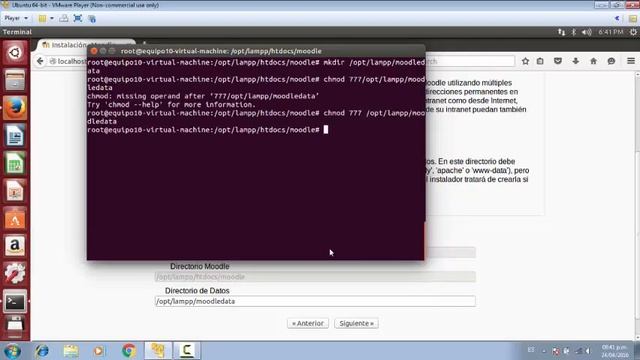The height and width of the screenshot is (360, 640).
Task: Open the removable drive icon in the launcher
Action: 15,327
